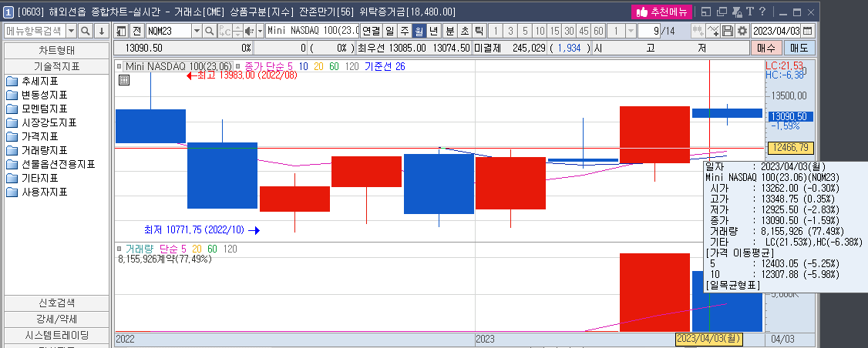Viewport: 868px width, 348px height.
Task: Open help question mark icon
Action: pyautogui.click(x=762, y=12)
